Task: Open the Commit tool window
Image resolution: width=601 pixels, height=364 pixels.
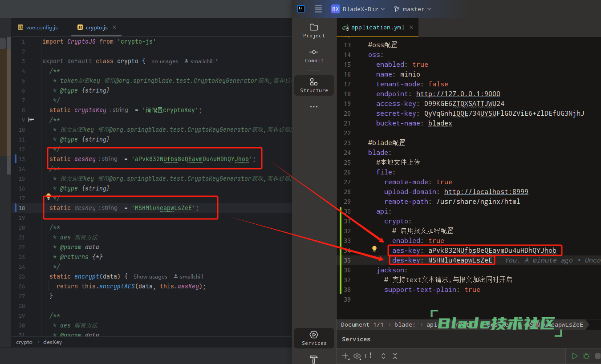Action: coord(314,56)
